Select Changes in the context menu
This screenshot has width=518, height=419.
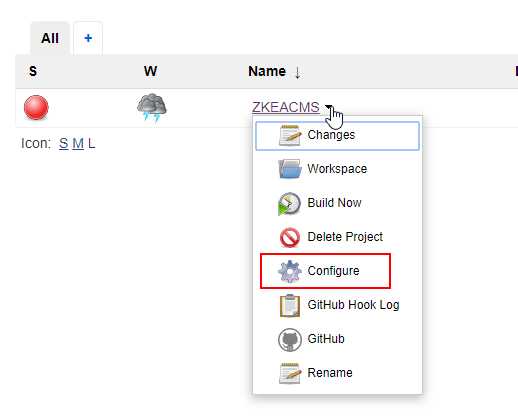337,136
